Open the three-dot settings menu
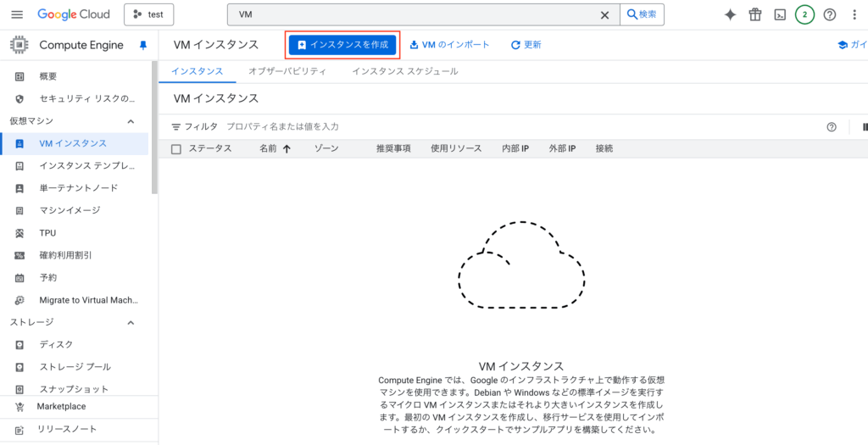This screenshot has width=868, height=445. tap(854, 15)
